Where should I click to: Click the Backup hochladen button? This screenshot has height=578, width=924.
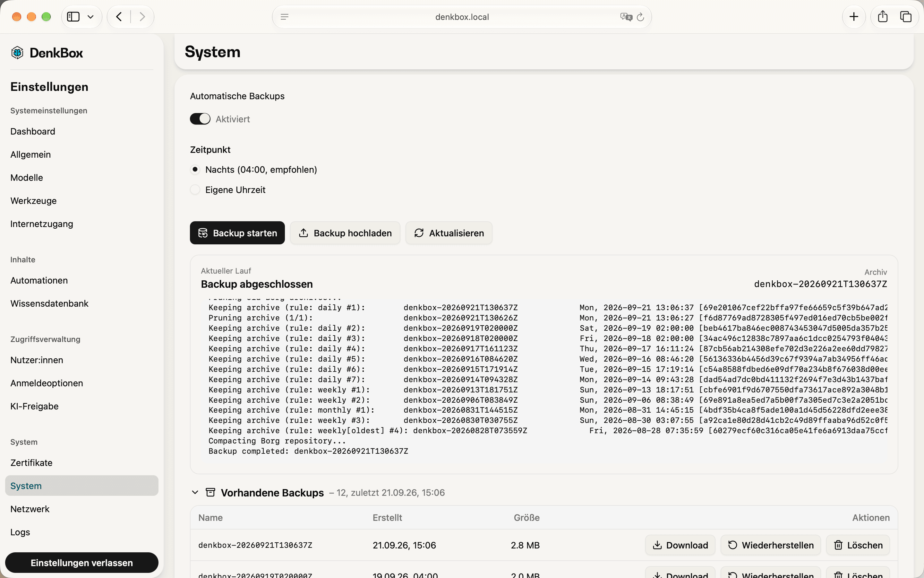pyautogui.click(x=345, y=233)
